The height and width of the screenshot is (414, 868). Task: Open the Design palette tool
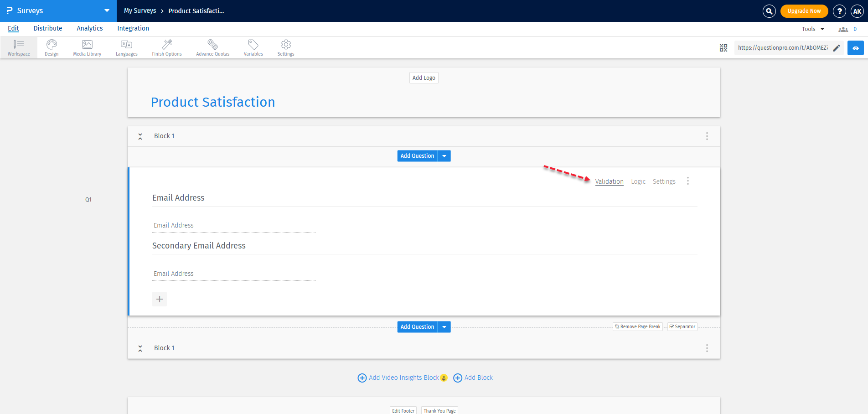coord(52,47)
